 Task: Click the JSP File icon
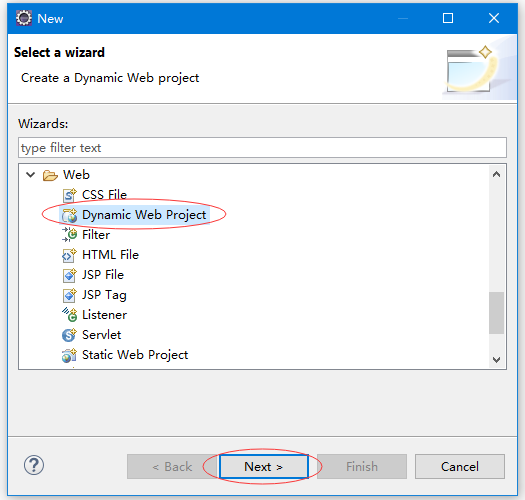click(x=69, y=275)
